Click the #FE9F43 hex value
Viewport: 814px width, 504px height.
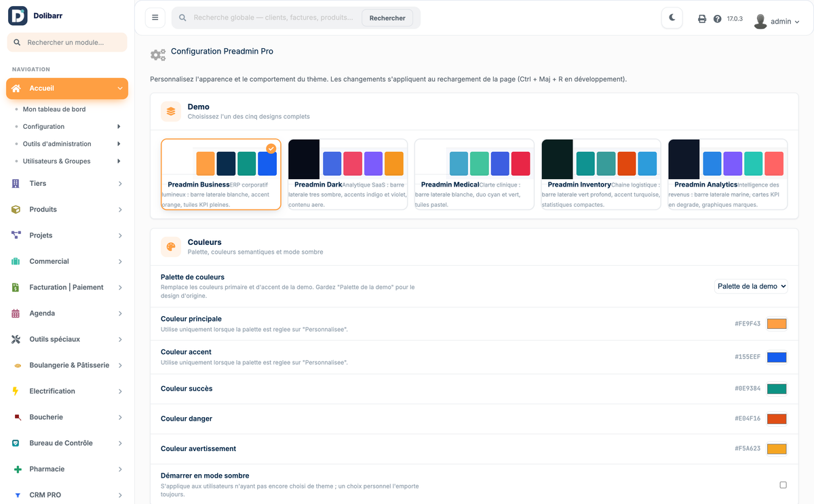click(x=748, y=324)
